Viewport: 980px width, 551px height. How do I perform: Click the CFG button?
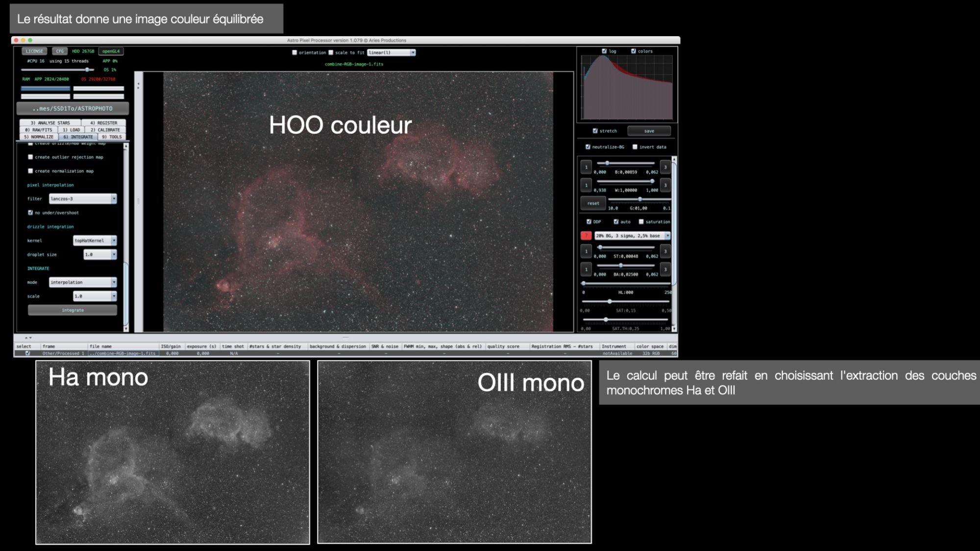point(60,51)
